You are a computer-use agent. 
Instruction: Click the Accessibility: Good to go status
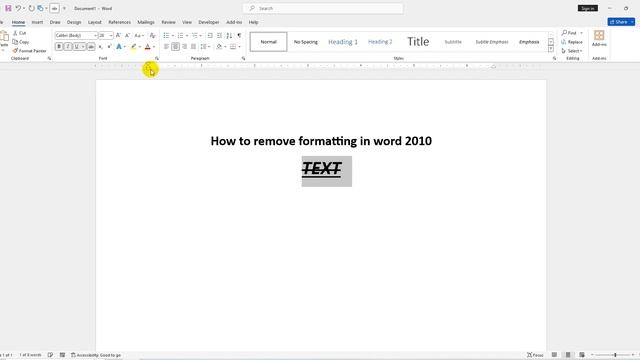(96, 355)
